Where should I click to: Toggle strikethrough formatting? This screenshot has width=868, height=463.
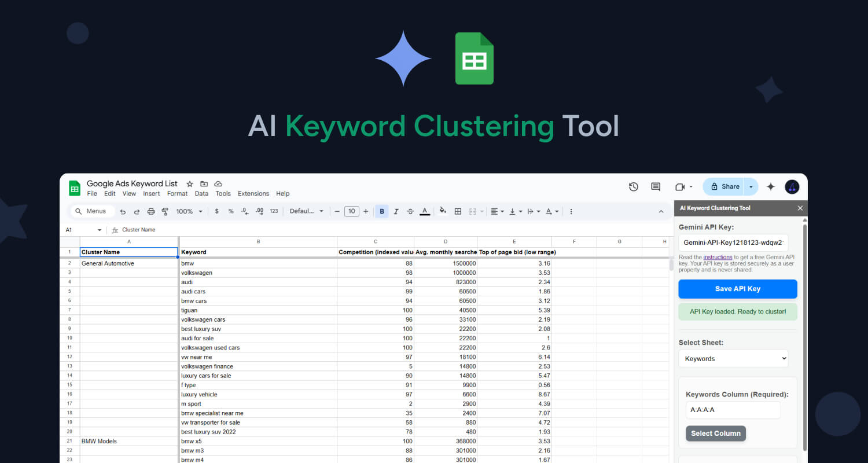tap(410, 212)
